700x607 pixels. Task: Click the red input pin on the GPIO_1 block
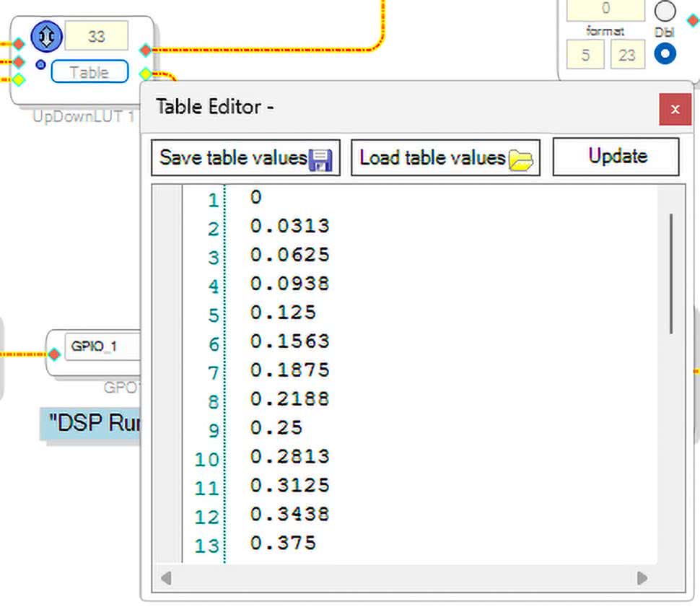pos(53,354)
